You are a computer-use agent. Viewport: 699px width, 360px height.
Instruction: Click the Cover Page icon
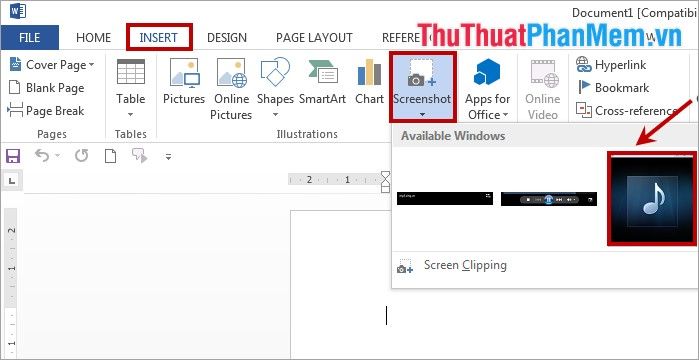[16, 65]
